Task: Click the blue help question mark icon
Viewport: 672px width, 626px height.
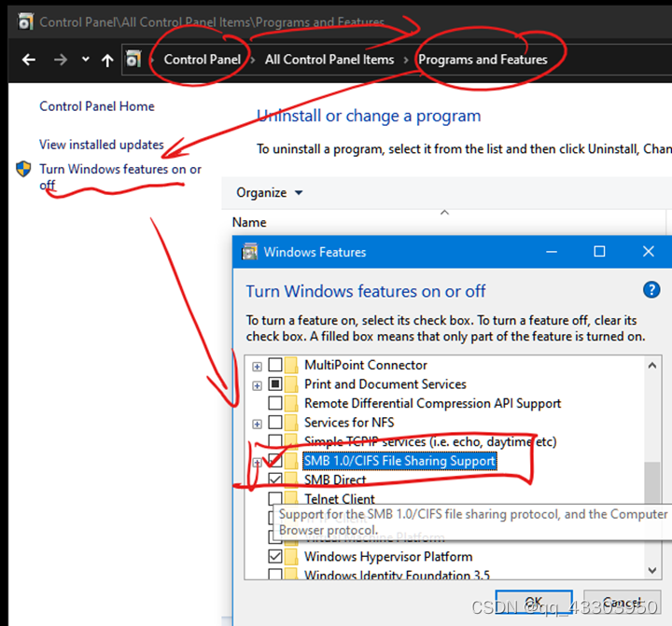Action: point(651,290)
